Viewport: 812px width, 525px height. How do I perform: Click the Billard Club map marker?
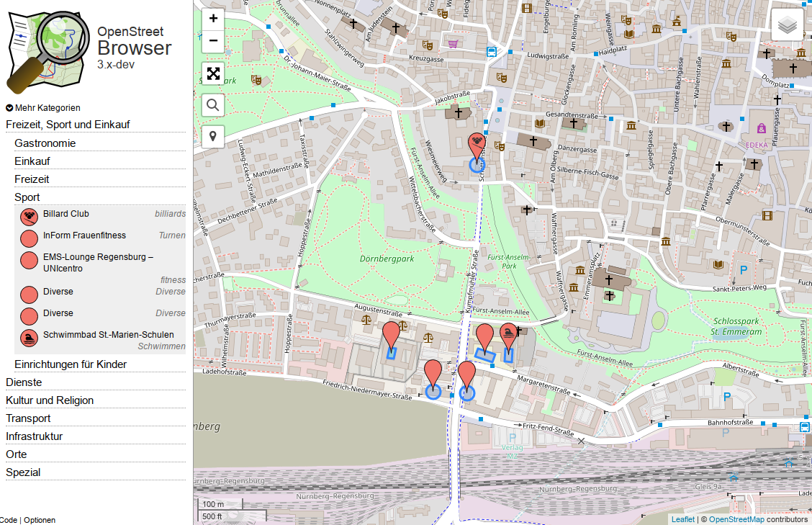pos(476,145)
